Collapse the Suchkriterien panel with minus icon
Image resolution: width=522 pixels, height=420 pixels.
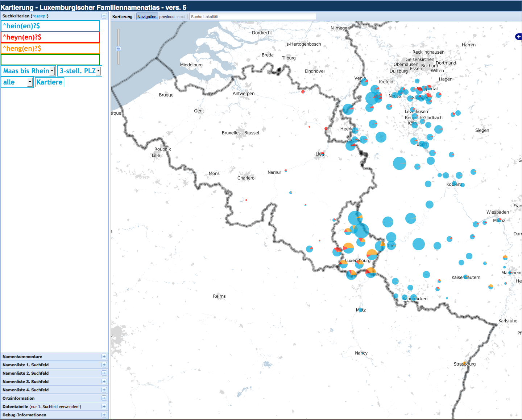click(104, 16)
